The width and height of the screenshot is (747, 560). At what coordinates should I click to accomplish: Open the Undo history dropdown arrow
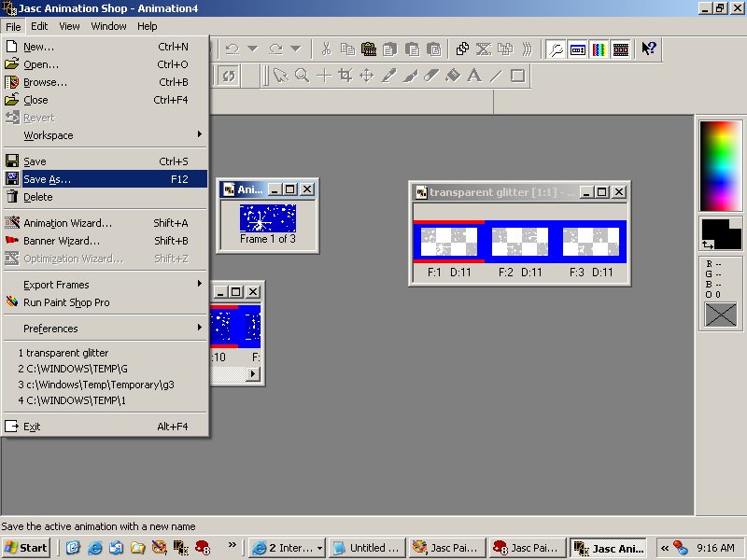point(252,49)
